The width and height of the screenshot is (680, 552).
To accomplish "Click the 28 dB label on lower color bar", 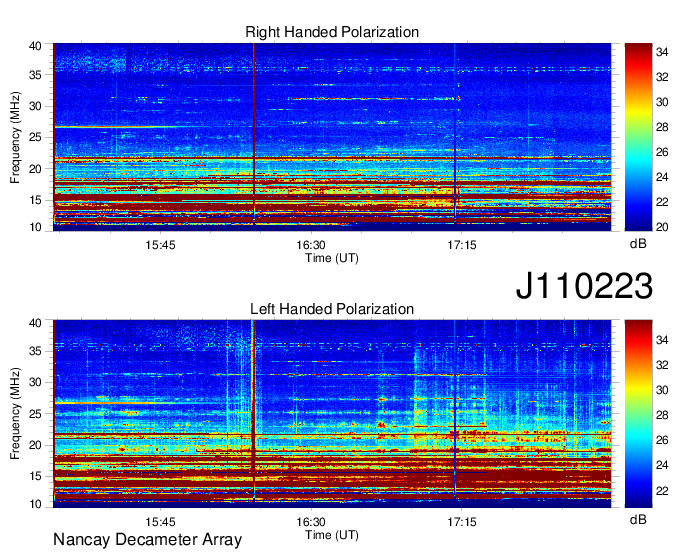I will [x=662, y=415].
